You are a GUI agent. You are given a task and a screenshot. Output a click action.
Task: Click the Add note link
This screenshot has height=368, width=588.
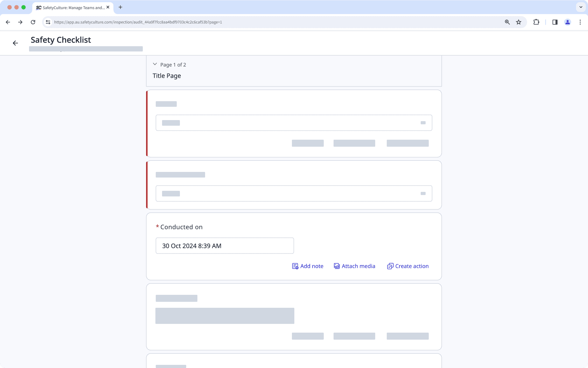coord(311,266)
